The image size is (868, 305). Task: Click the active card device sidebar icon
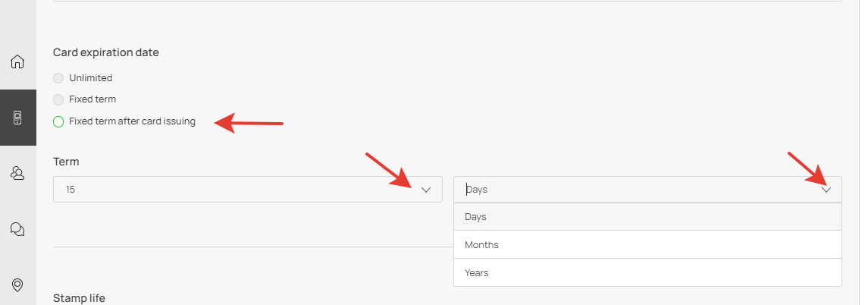[x=17, y=118]
